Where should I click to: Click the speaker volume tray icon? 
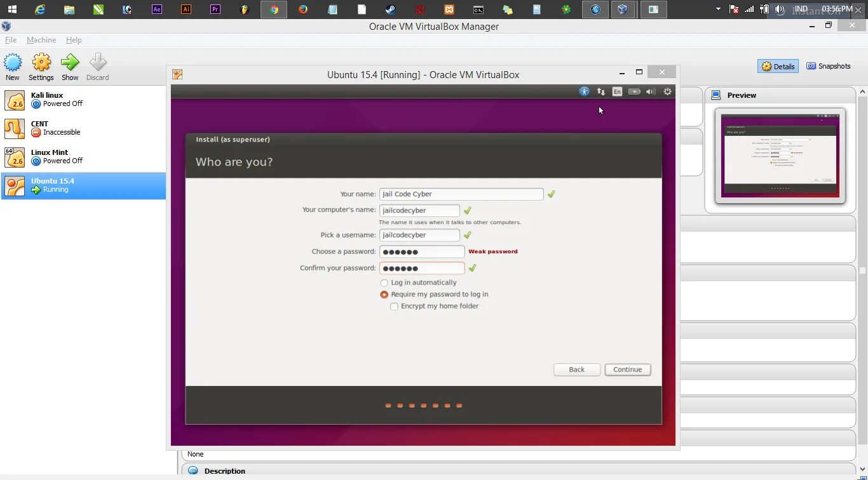point(780,10)
